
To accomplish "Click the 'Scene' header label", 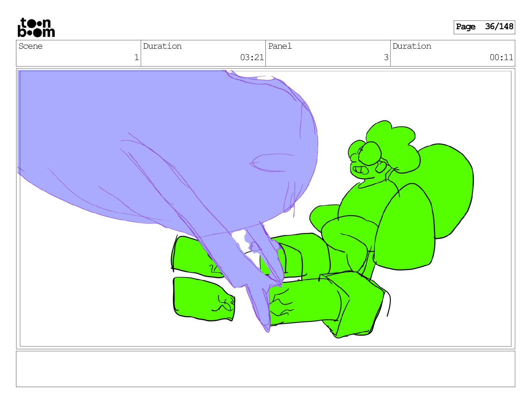I will [31, 46].
